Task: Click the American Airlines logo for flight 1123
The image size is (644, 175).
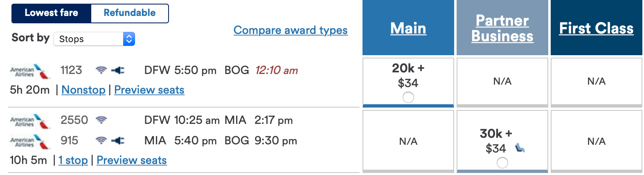Action: pyautogui.click(x=30, y=71)
